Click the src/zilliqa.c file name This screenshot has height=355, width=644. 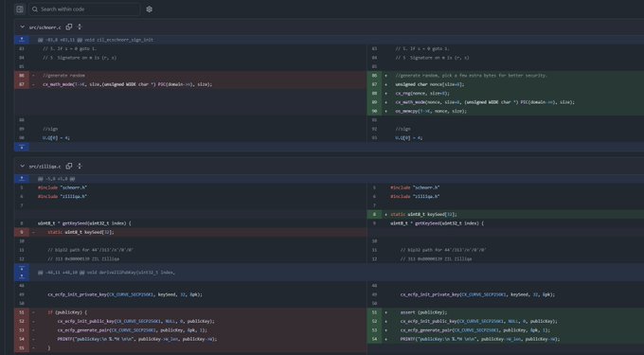click(x=45, y=167)
